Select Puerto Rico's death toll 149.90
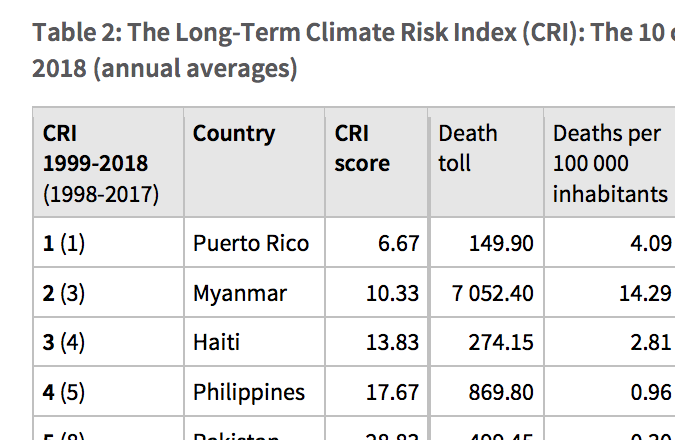 click(501, 243)
